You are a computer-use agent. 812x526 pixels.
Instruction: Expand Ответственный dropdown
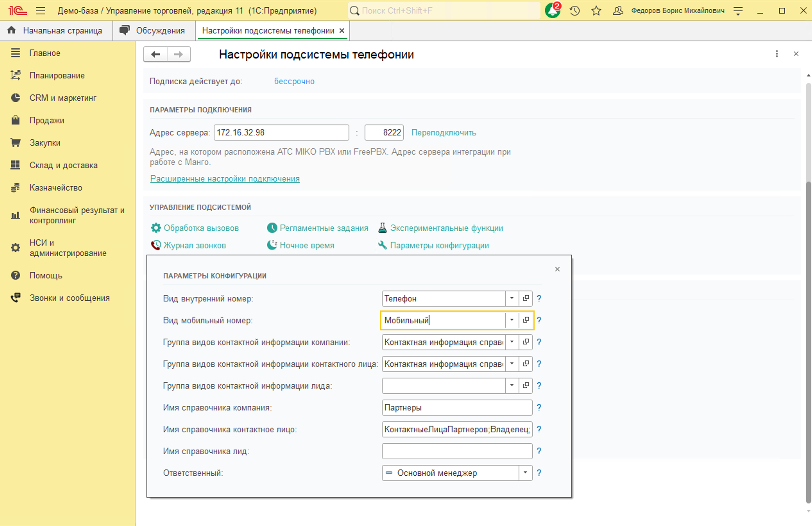coord(525,473)
